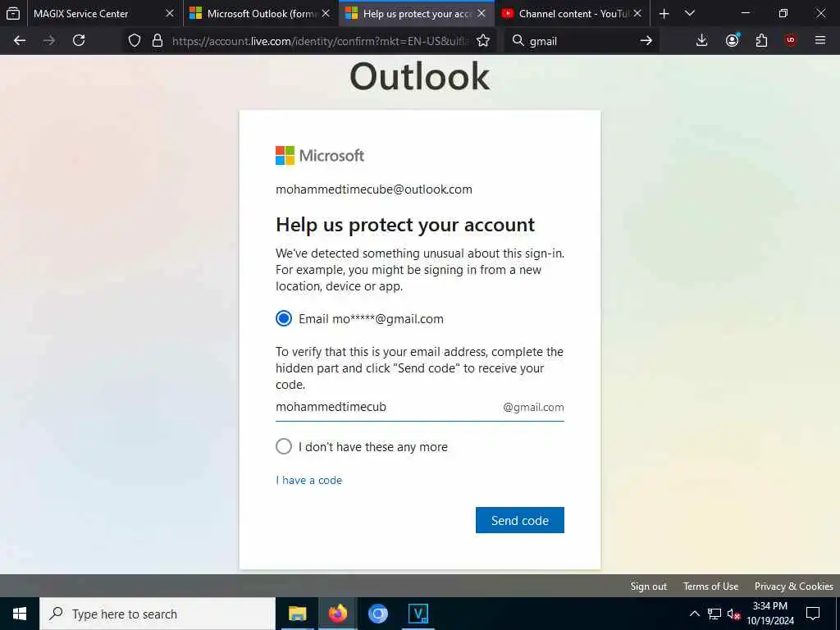The image size is (840, 630).
Task: Switch to Channel content YouTube tab
Action: tap(572, 13)
